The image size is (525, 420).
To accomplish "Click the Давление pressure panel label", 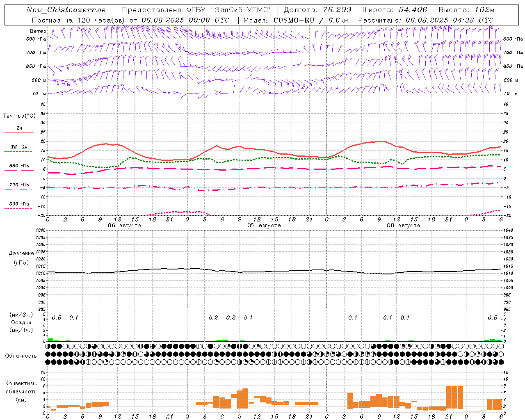I will [x=21, y=253].
